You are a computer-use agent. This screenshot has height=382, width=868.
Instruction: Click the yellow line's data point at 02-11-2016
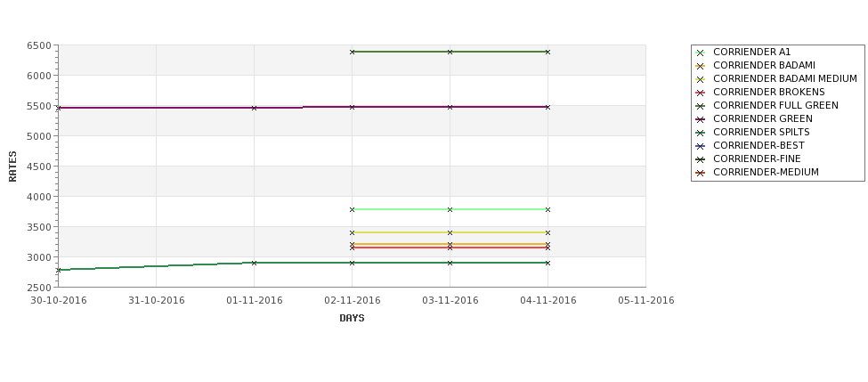tap(352, 233)
